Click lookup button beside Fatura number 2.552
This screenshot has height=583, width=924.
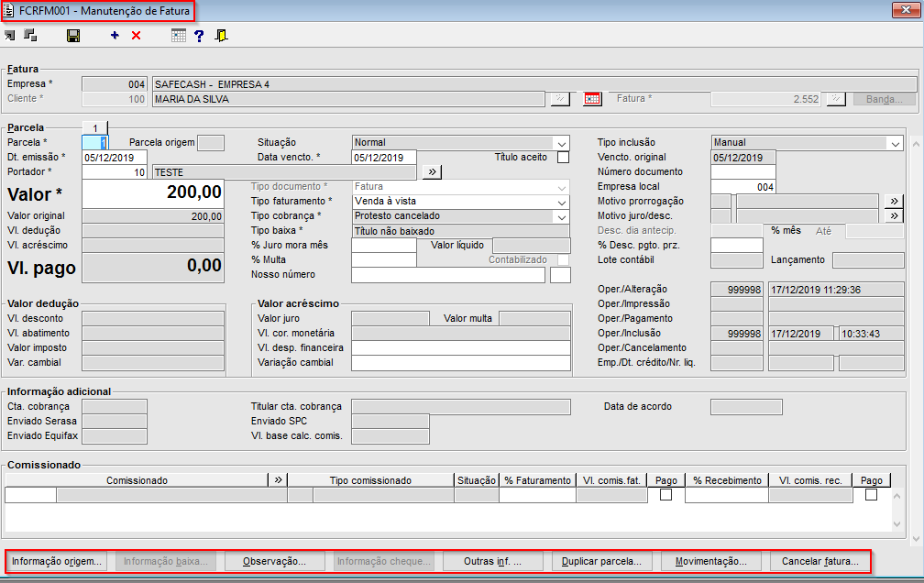[x=836, y=99]
